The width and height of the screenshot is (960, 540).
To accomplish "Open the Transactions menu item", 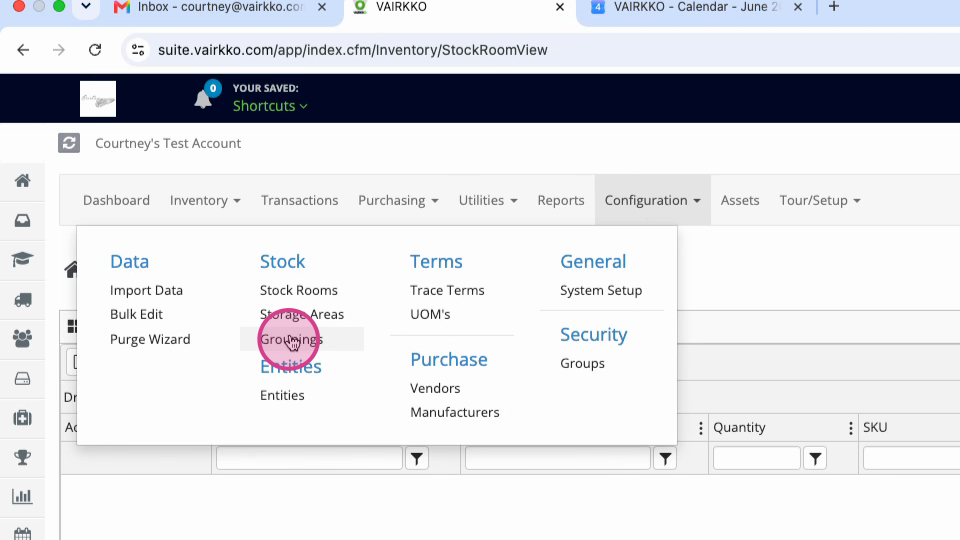I will [x=299, y=201].
